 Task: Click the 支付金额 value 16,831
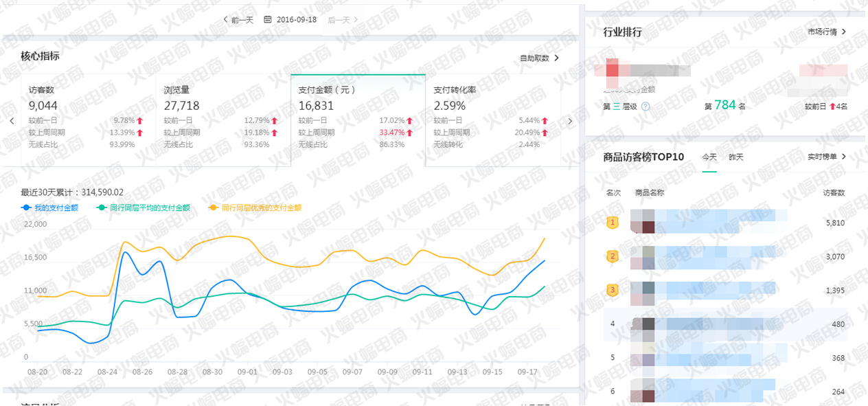316,106
